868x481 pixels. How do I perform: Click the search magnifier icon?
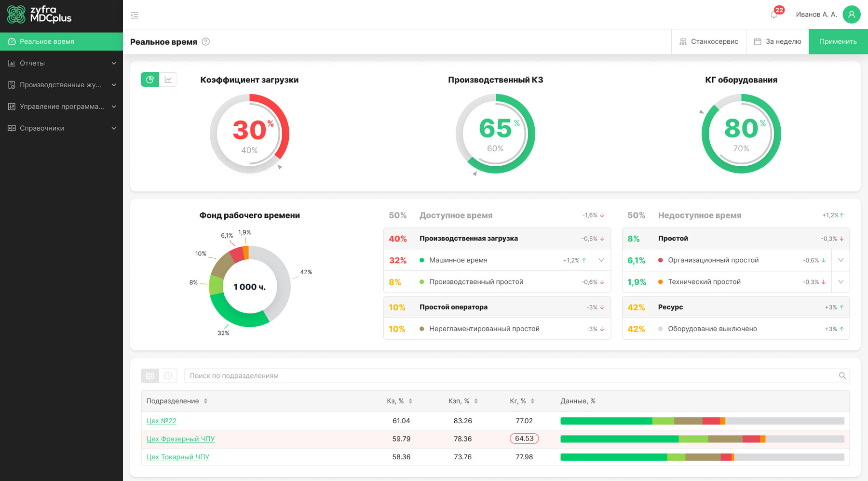click(842, 376)
